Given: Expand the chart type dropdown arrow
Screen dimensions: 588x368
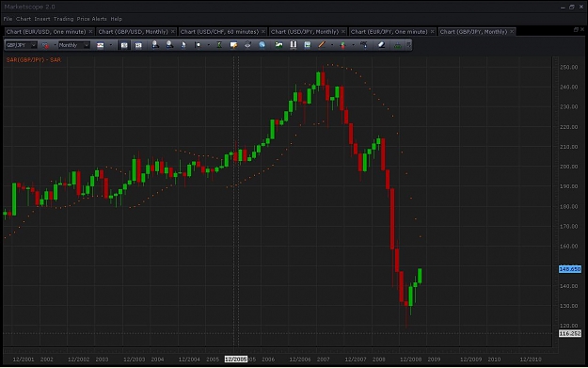Looking at the screenshot, I should 110,45.
